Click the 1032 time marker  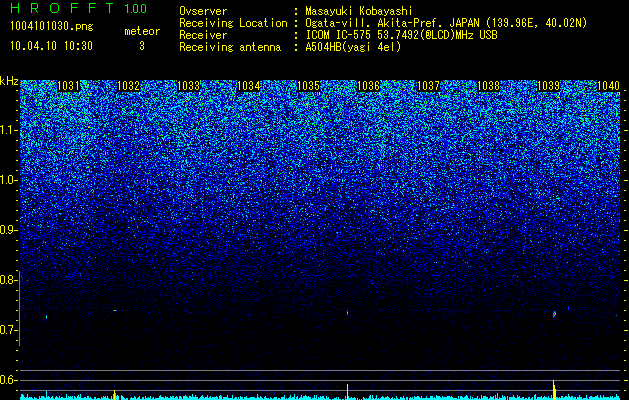[128, 86]
